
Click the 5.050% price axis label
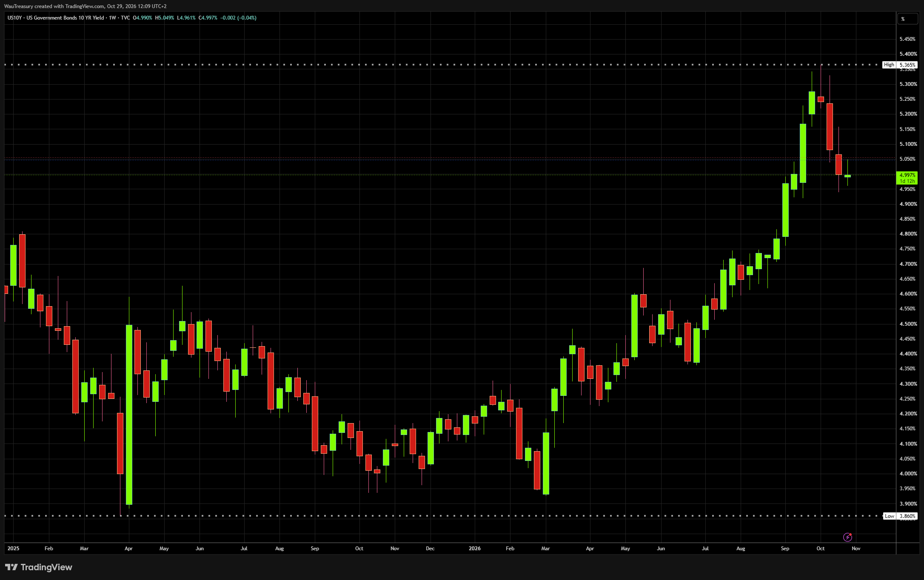907,159
